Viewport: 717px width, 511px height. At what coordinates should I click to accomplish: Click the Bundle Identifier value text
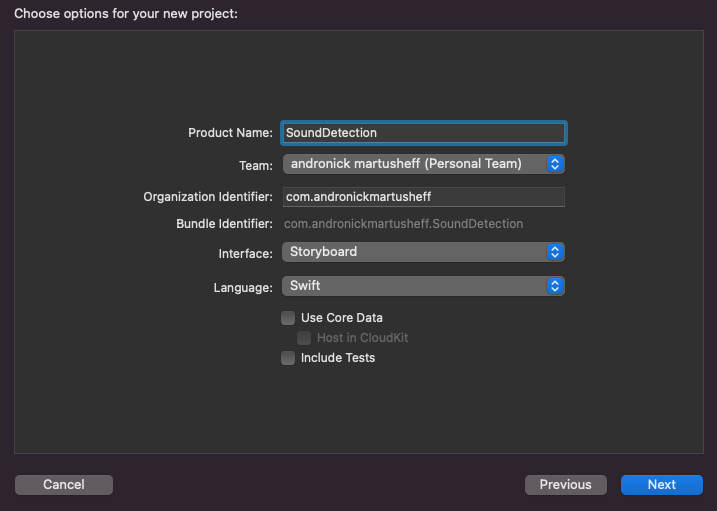coord(403,224)
